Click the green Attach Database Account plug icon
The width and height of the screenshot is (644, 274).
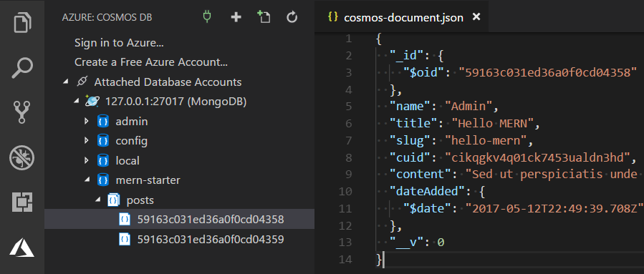208,17
